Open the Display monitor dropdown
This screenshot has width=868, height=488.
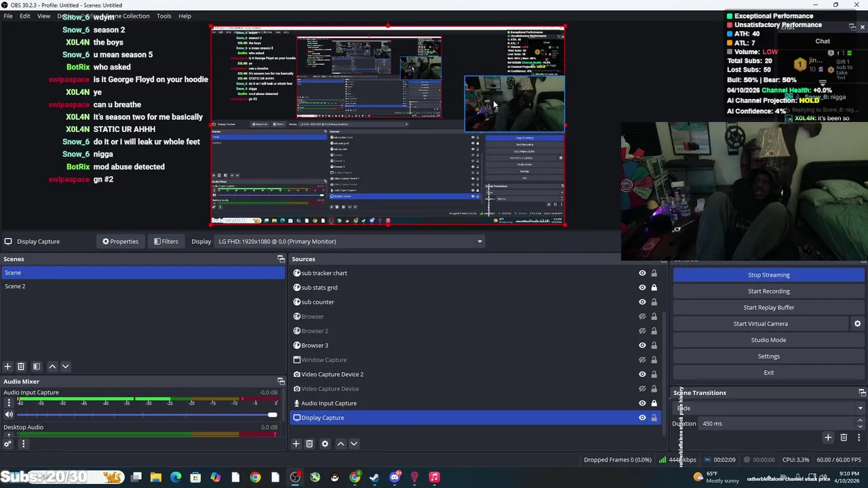point(350,241)
